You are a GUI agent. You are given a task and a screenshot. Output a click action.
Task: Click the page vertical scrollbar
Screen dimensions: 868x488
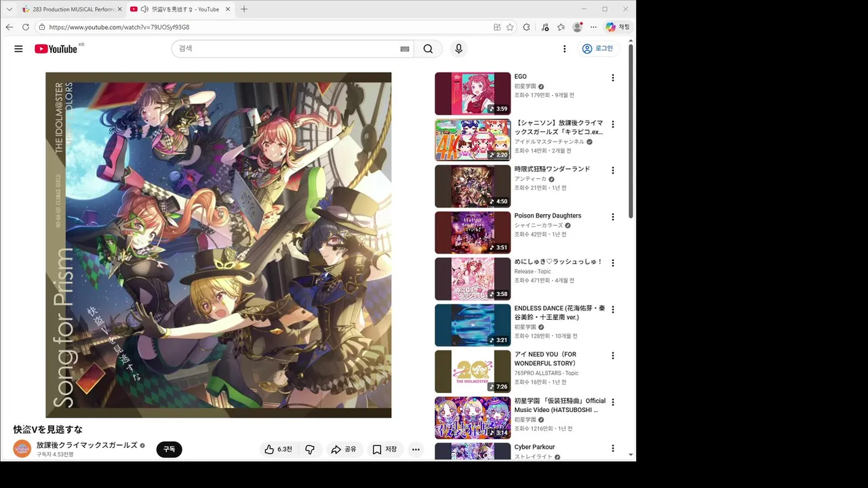(x=631, y=130)
